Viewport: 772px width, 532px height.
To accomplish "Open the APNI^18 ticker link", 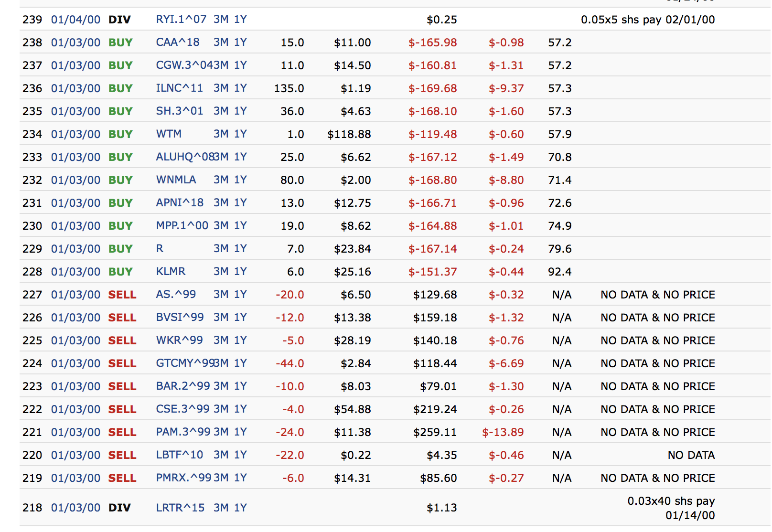I will pos(180,203).
